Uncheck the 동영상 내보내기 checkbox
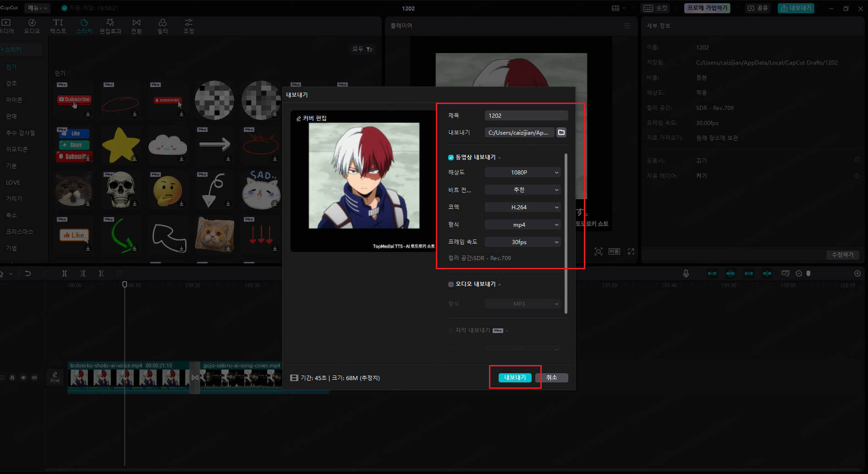 [450, 158]
